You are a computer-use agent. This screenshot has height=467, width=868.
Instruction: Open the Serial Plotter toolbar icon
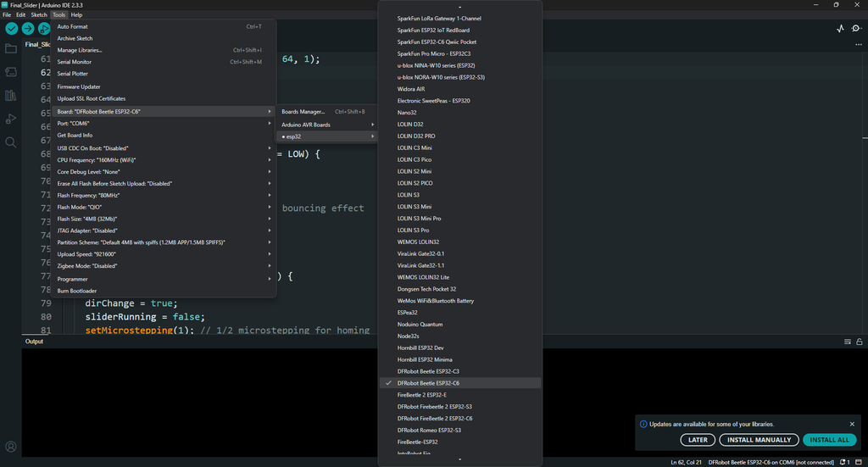tap(840, 28)
